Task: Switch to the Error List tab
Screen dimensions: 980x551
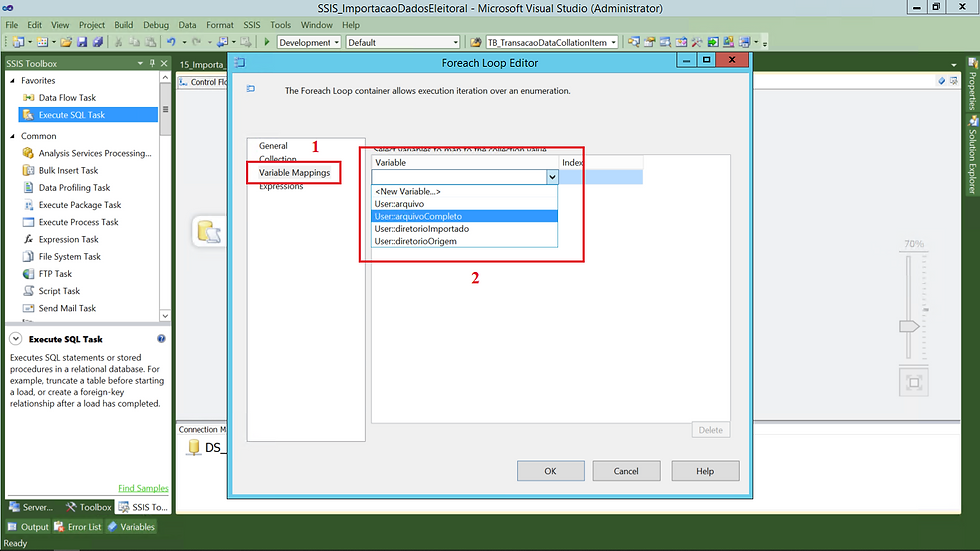Action: (x=78, y=527)
